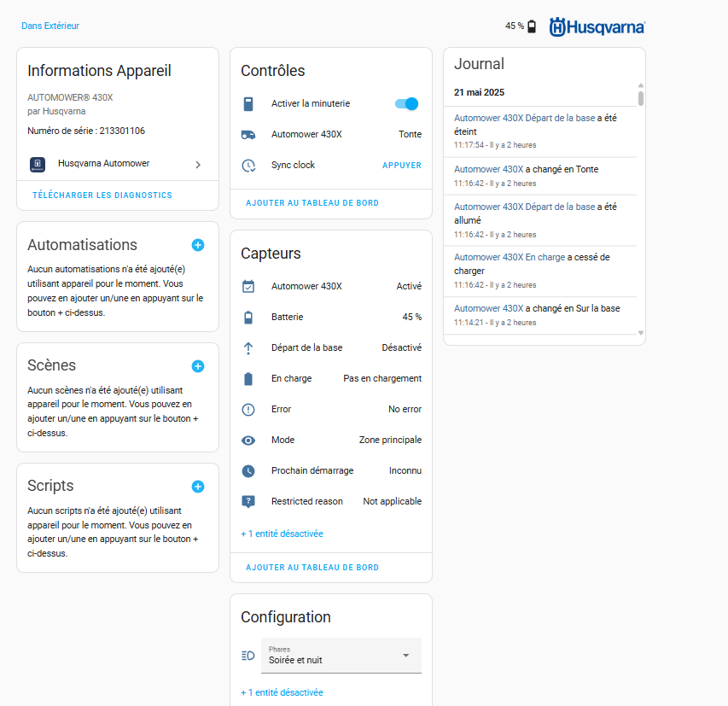Open 'Automower 430X a changé en Tonte' link
The width and height of the screenshot is (728, 706).
pyautogui.click(x=489, y=169)
